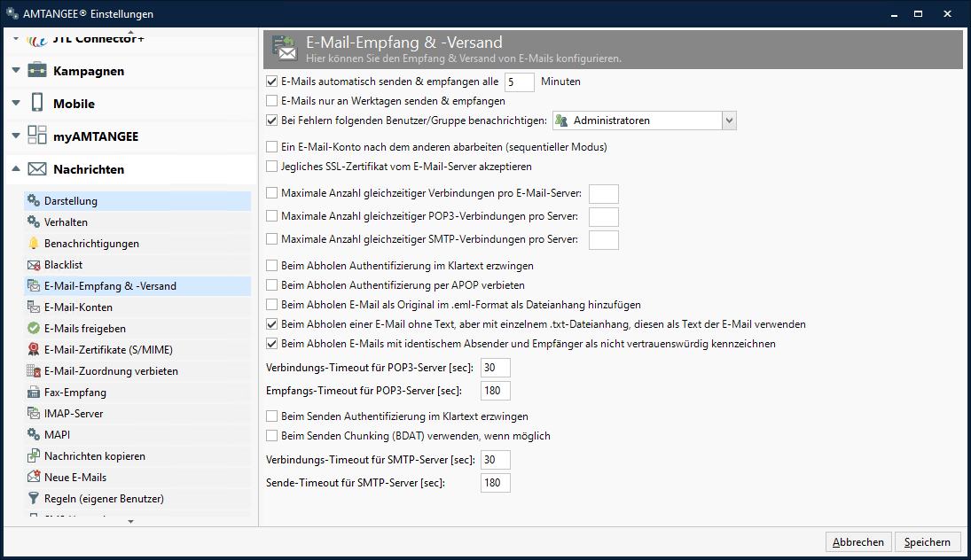This screenshot has width=971, height=560.
Task: Click the Benachrichtigungen bell icon
Action: 34,243
